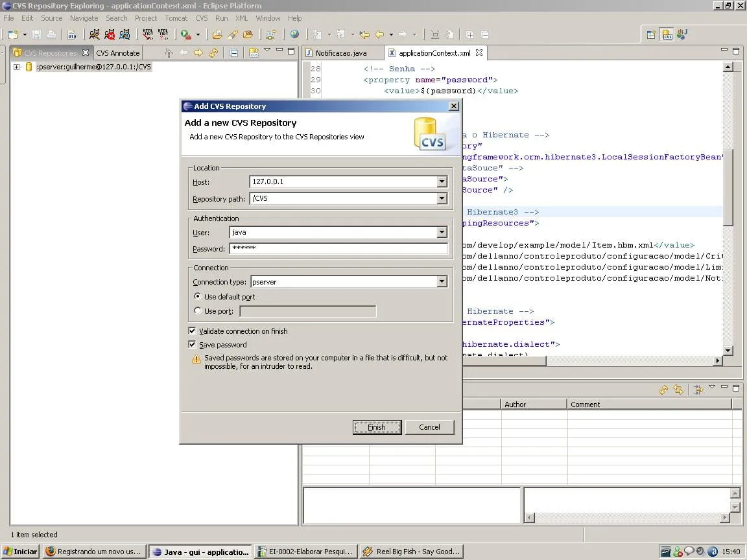The height and width of the screenshot is (560, 747).
Task: Expand the pserver repository tree node
Action: 16,67
